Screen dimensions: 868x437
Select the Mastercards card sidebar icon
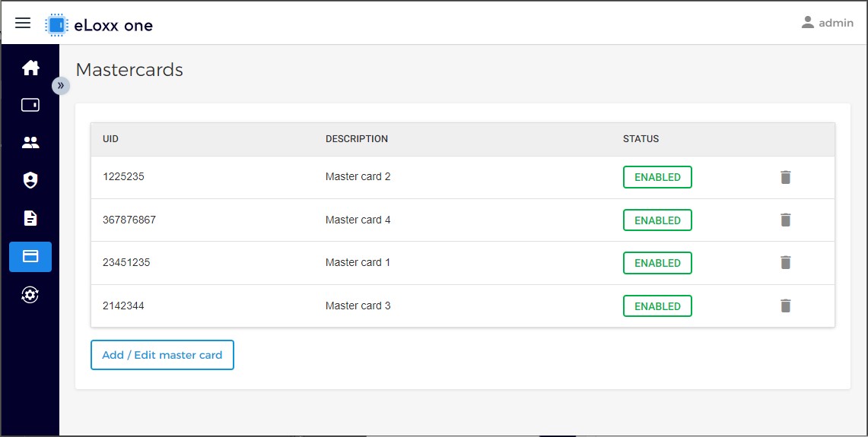(x=30, y=257)
